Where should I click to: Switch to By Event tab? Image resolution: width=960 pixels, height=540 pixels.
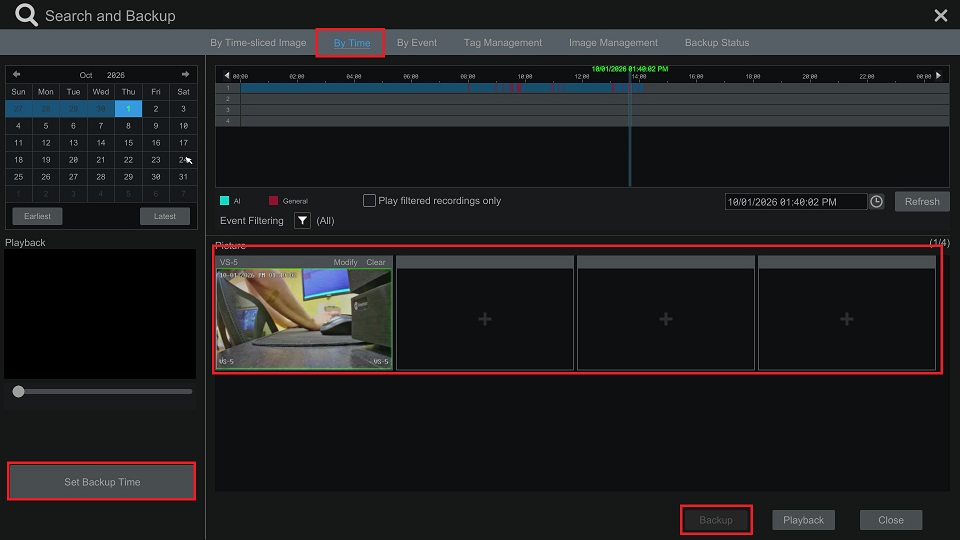[417, 43]
